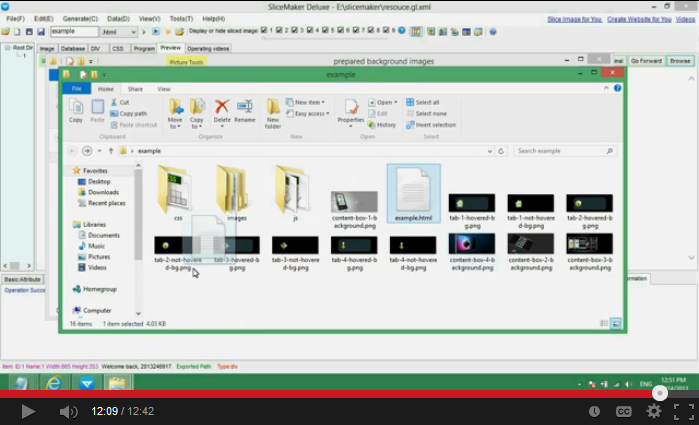This screenshot has width=699, height=425.
Task: Click the details view button in explorer status bar
Action: pos(604,323)
